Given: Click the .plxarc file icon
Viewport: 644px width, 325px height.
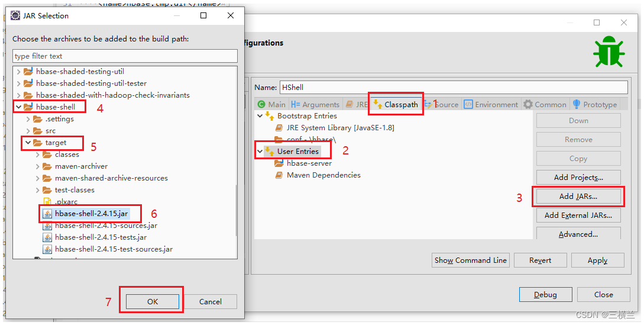Looking at the screenshot, I should pos(47,202).
